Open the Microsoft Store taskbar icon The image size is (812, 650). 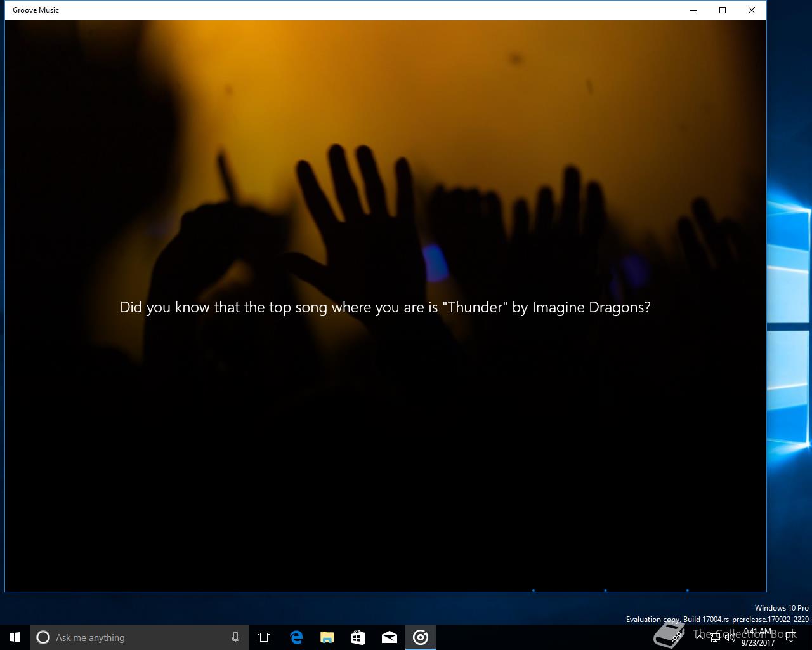click(358, 637)
